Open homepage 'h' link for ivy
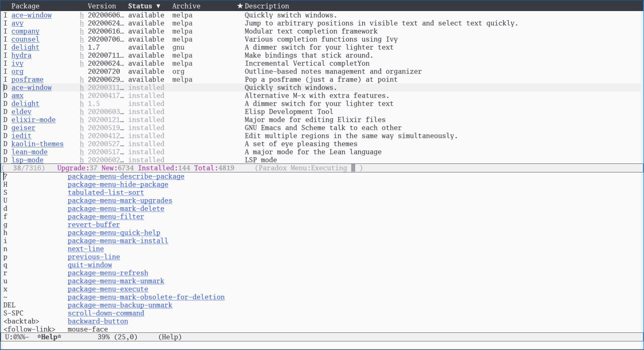The width and height of the screenshot is (644, 350). [x=82, y=63]
